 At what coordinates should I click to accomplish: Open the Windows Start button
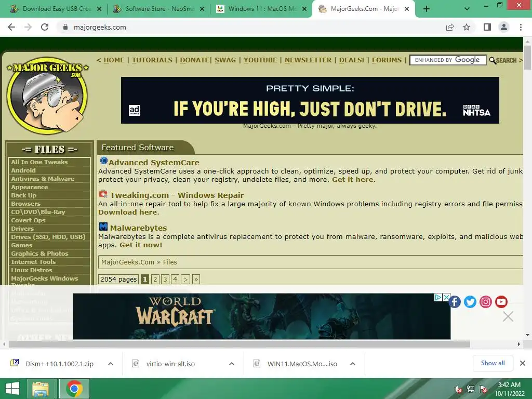point(12,389)
